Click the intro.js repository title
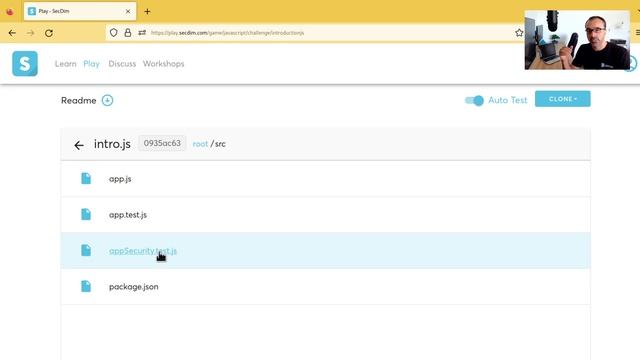 [112, 144]
